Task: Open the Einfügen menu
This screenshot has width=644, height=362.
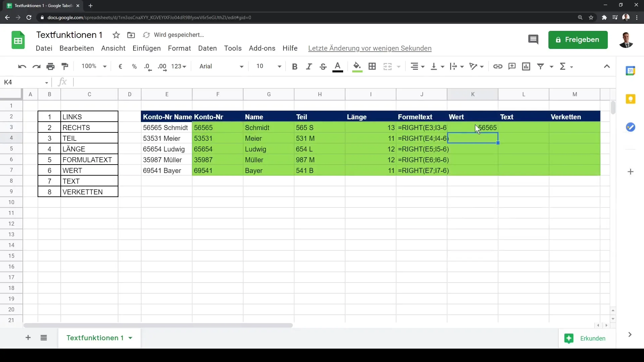Action: coord(147,48)
